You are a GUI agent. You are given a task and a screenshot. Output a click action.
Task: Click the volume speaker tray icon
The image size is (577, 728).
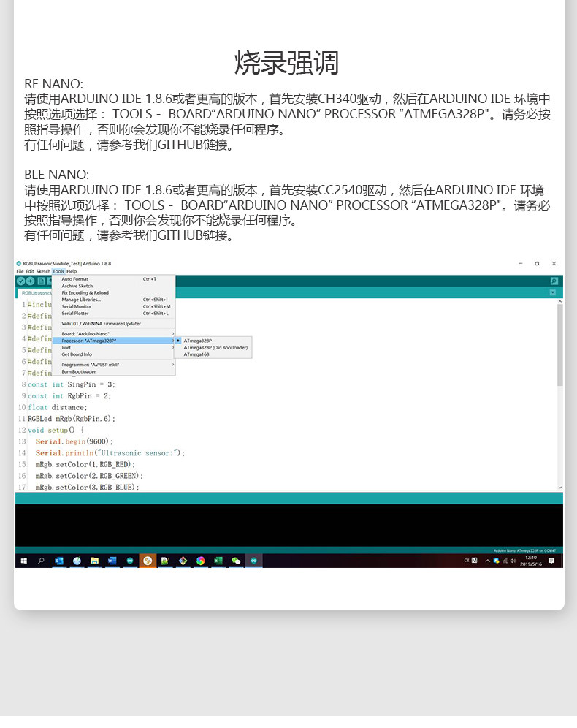click(x=513, y=561)
